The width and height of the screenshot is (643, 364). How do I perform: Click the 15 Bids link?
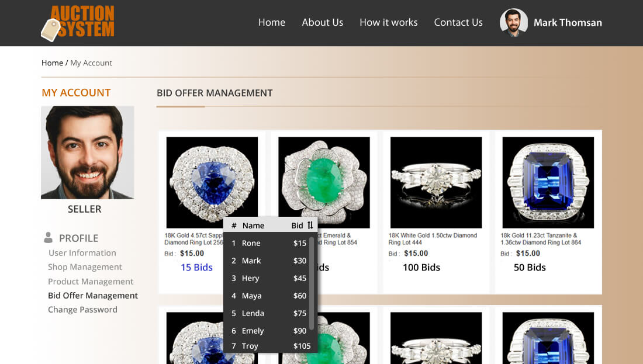(196, 268)
